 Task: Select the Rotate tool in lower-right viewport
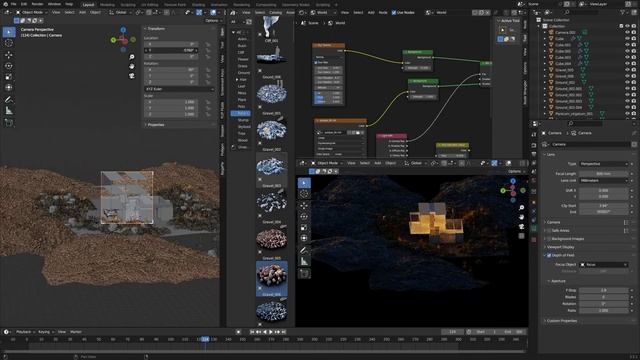tap(304, 216)
